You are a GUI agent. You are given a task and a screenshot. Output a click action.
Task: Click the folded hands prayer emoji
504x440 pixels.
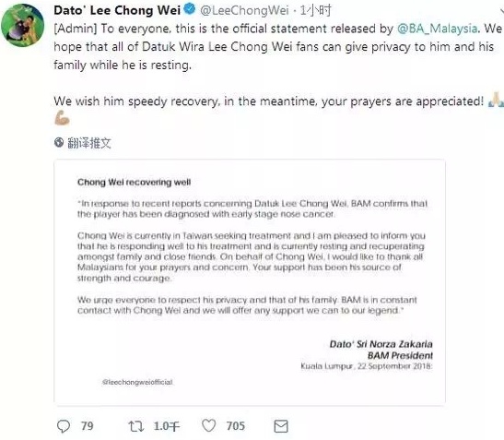[497, 101]
